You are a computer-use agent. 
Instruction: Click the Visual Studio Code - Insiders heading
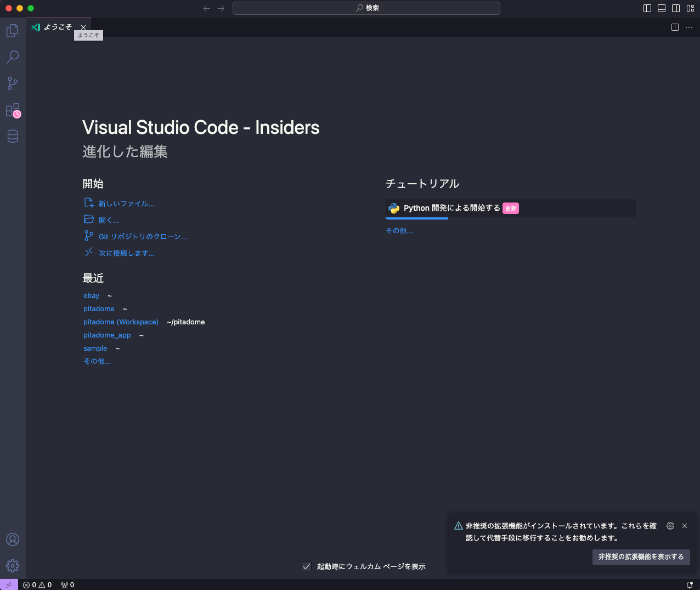pyautogui.click(x=201, y=127)
